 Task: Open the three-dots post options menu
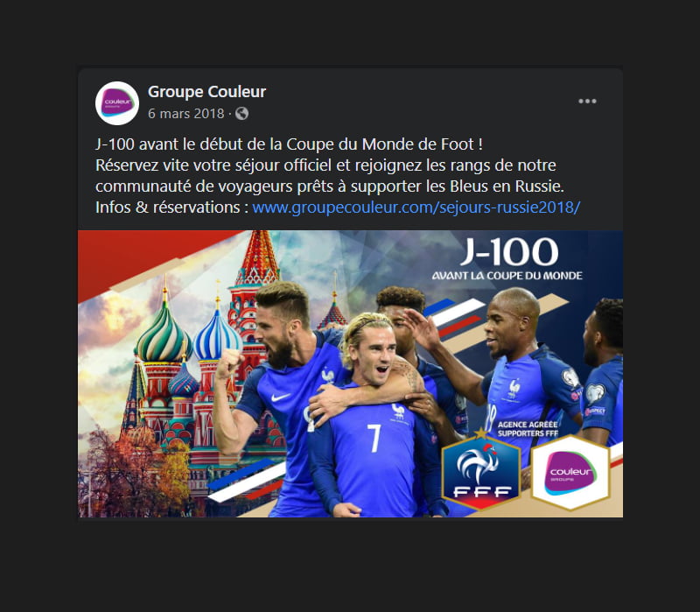[587, 101]
